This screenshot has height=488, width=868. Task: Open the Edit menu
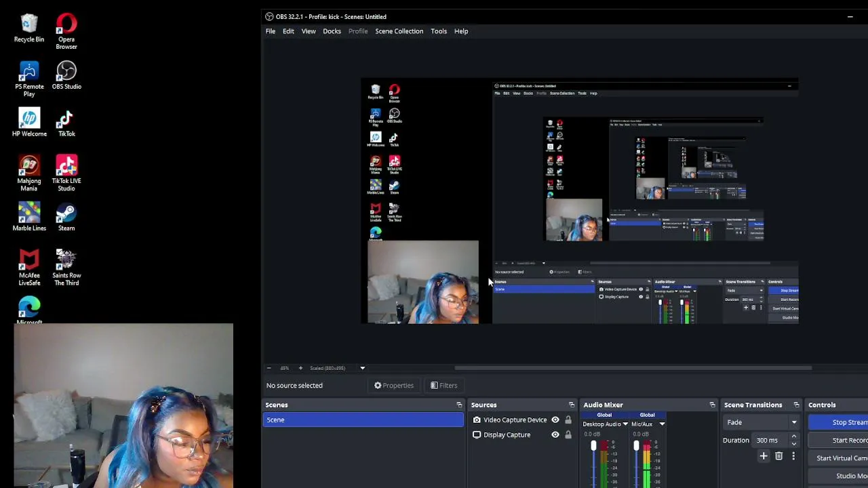click(x=288, y=31)
